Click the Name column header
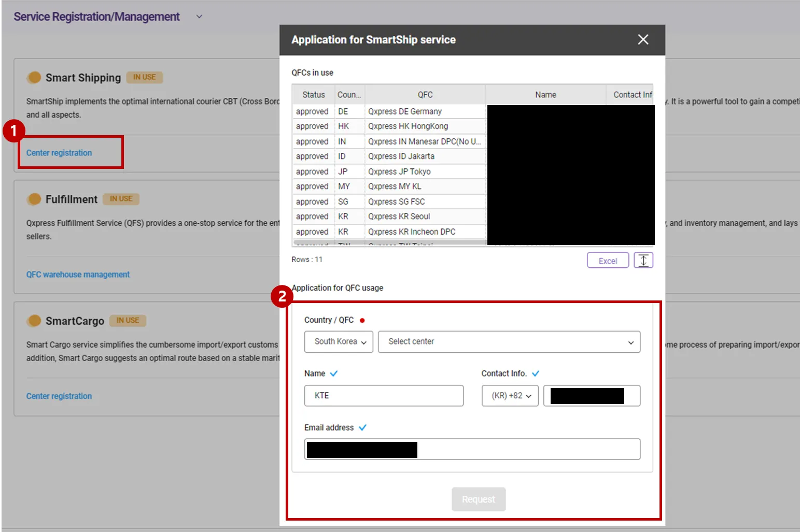 tap(545, 95)
